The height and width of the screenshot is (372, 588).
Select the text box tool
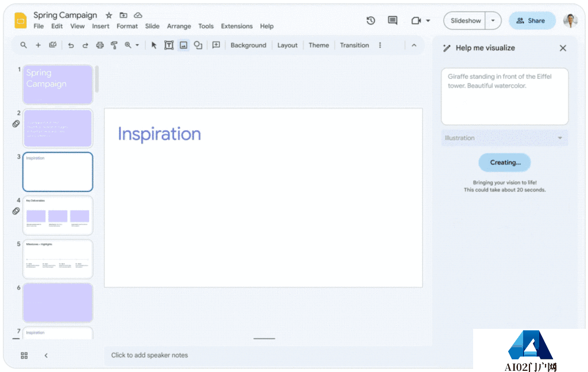coord(169,45)
